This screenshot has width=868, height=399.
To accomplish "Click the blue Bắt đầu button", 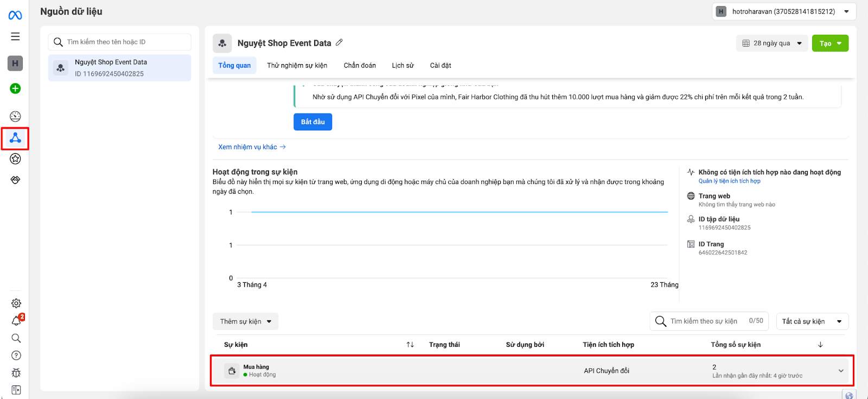I will pyautogui.click(x=312, y=122).
